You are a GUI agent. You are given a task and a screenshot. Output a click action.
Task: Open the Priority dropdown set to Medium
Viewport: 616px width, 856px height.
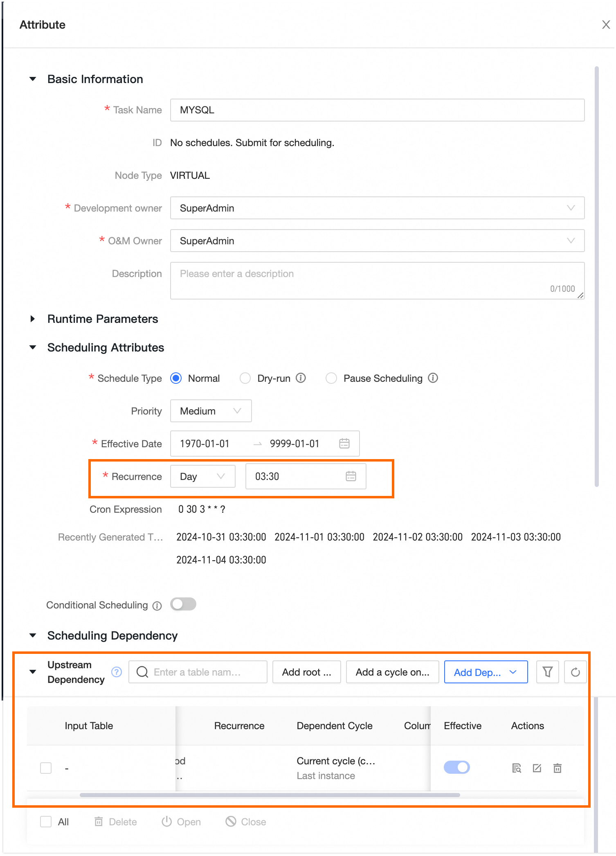(x=211, y=411)
